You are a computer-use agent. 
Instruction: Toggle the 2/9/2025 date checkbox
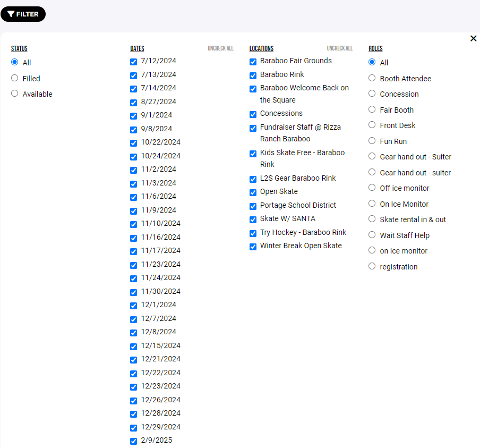pos(133,441)
